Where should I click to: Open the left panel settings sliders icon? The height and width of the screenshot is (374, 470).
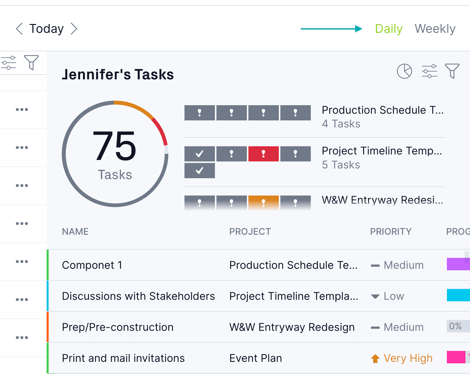click(x=8, y=63)
